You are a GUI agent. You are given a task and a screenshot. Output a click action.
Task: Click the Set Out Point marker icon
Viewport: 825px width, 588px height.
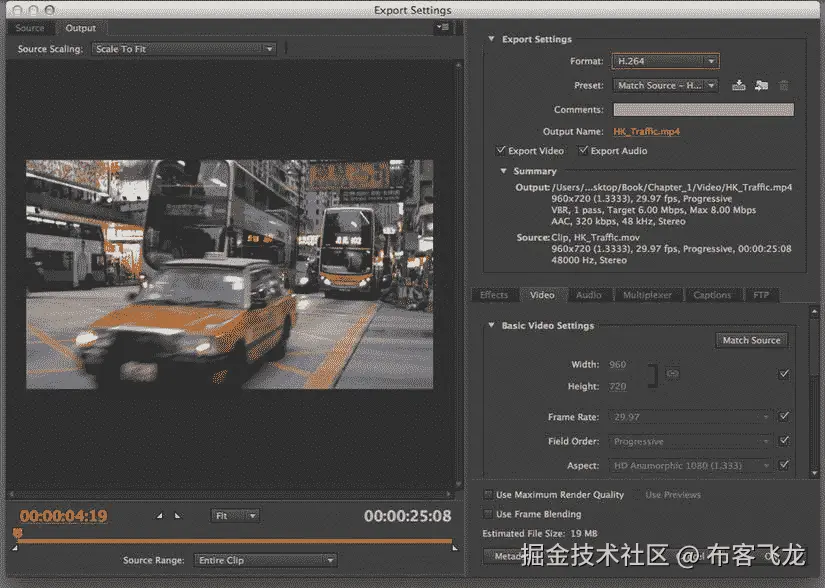click(178, 516)
